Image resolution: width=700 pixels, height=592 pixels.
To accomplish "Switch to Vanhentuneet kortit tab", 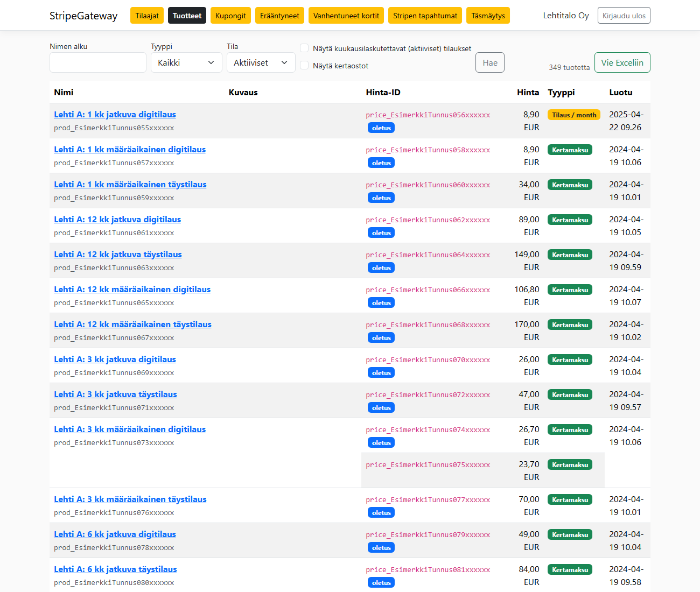I will 346,16.
